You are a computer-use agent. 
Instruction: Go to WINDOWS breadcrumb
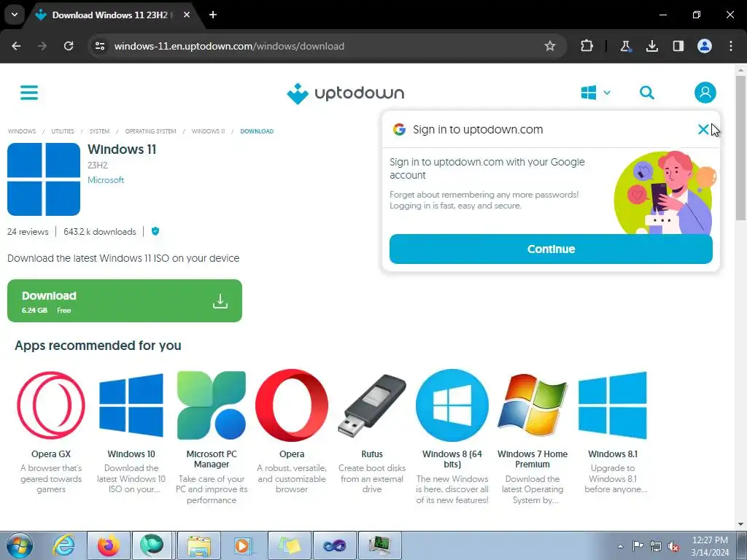(22, 131)
